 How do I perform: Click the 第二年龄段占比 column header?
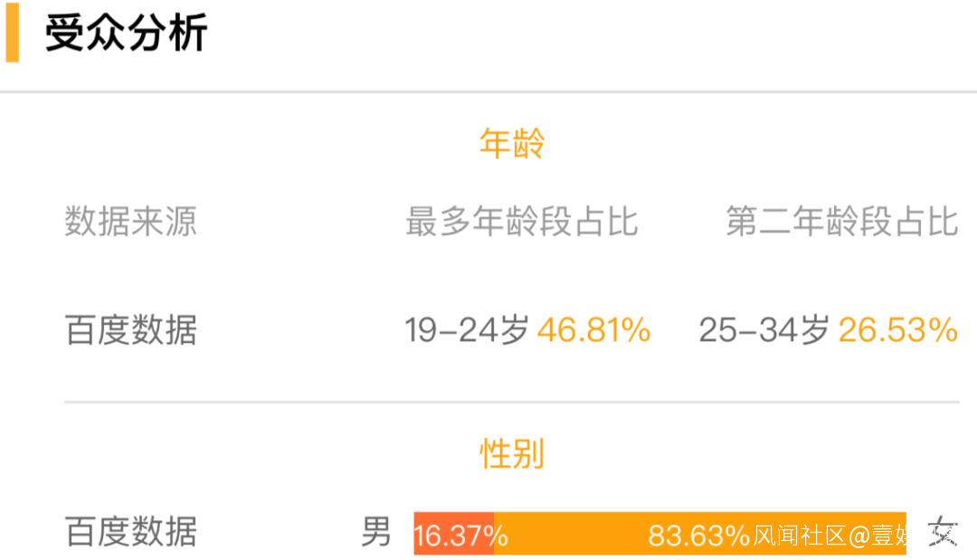[841, 222]
